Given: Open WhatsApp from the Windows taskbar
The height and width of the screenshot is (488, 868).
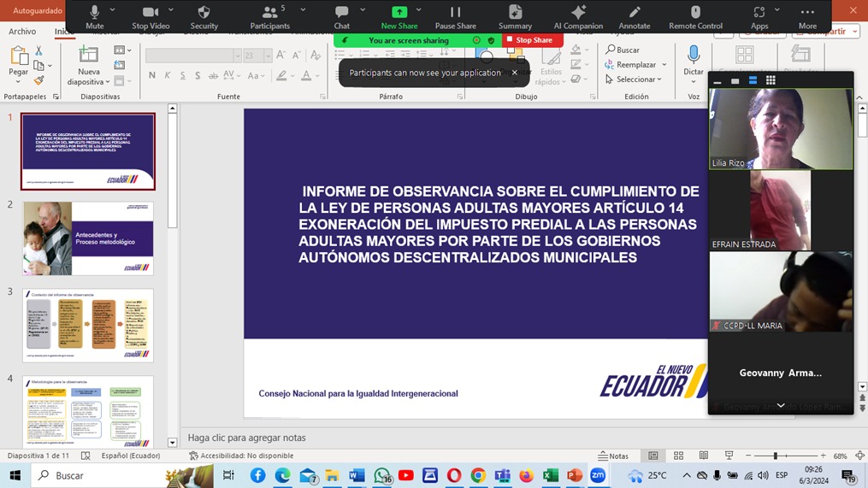Looking at the screenshot, I should (381, 475).
